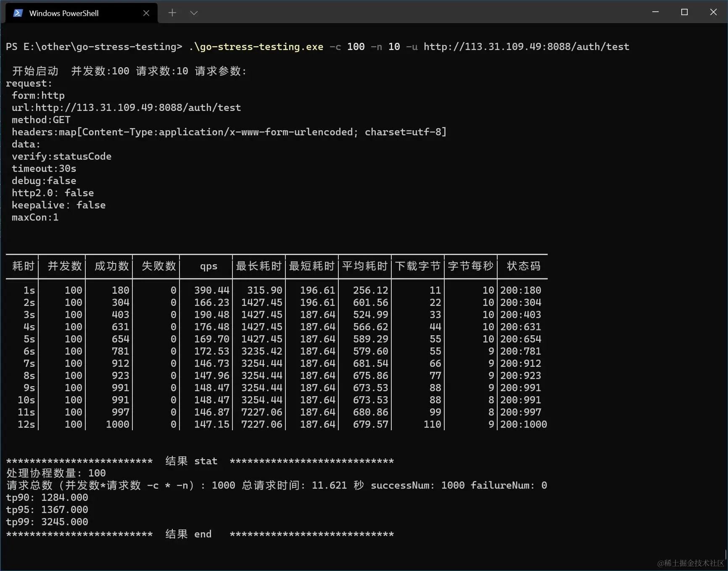Click the qps column header

coord(208,266)
